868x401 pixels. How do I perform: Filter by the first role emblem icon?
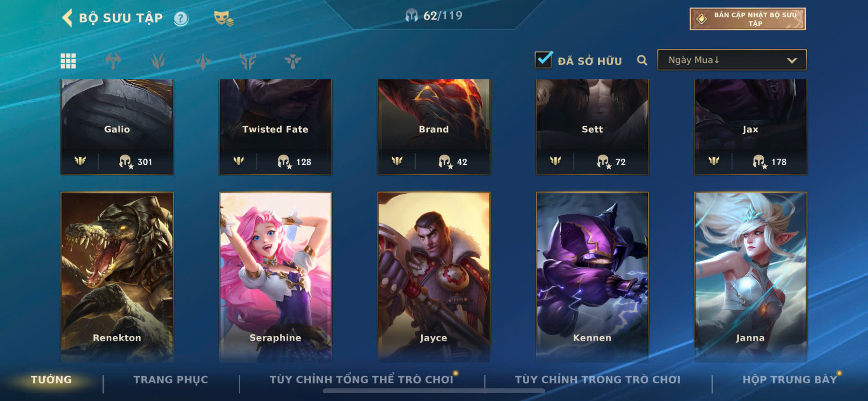113,61
